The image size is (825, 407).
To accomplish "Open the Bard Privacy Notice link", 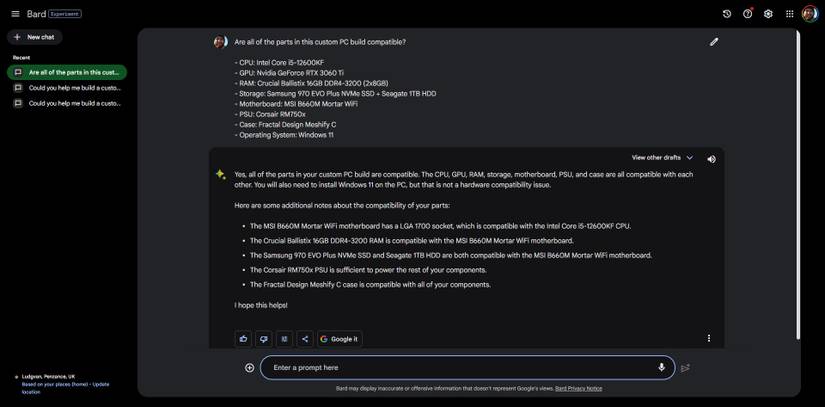I will pyautogui.click(x=578, y=388).
